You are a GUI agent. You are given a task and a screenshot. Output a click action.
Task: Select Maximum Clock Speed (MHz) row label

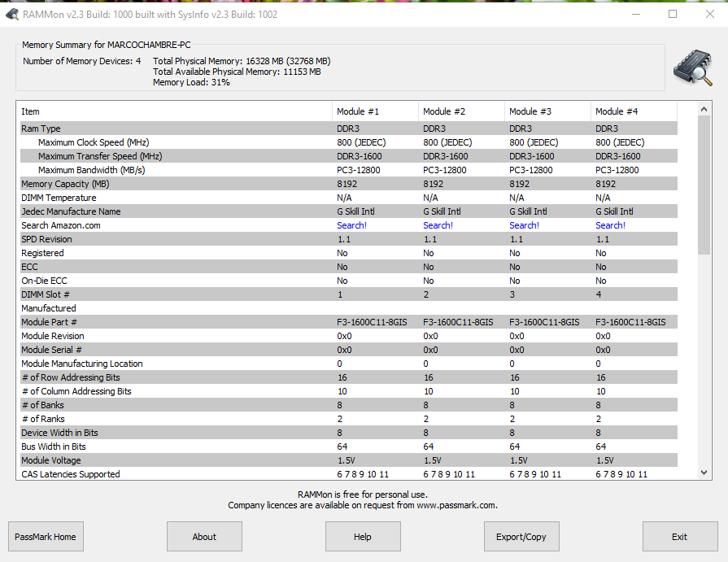[x=94, y=142]
